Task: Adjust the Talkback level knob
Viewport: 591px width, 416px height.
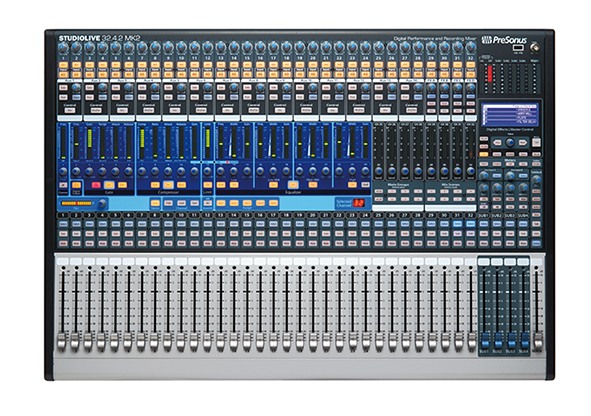Action: coord(536,180)
